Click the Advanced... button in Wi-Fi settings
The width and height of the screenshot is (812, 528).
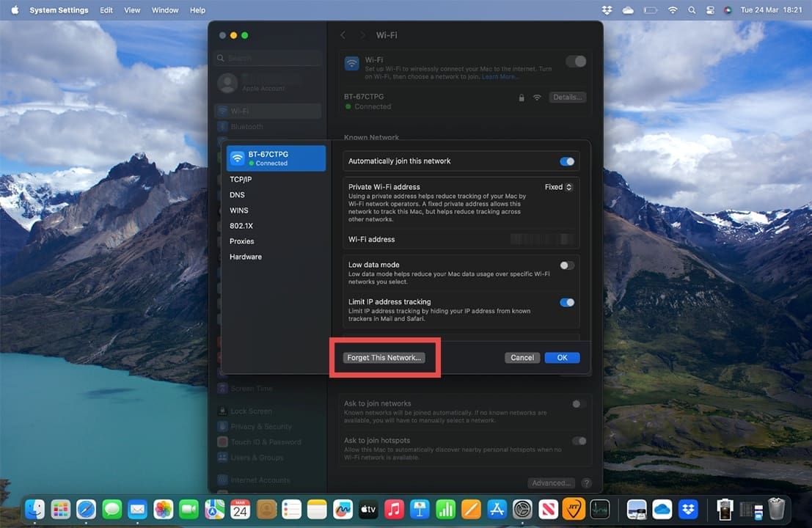click(x=551, y=483)
